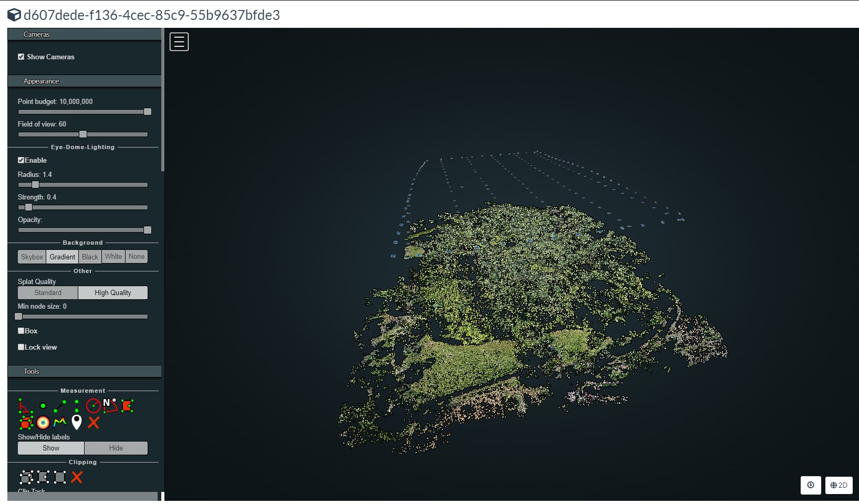Screen dimensions: 859x504
Task: Select the Angle measurement tool
Action: coord(25,406)
